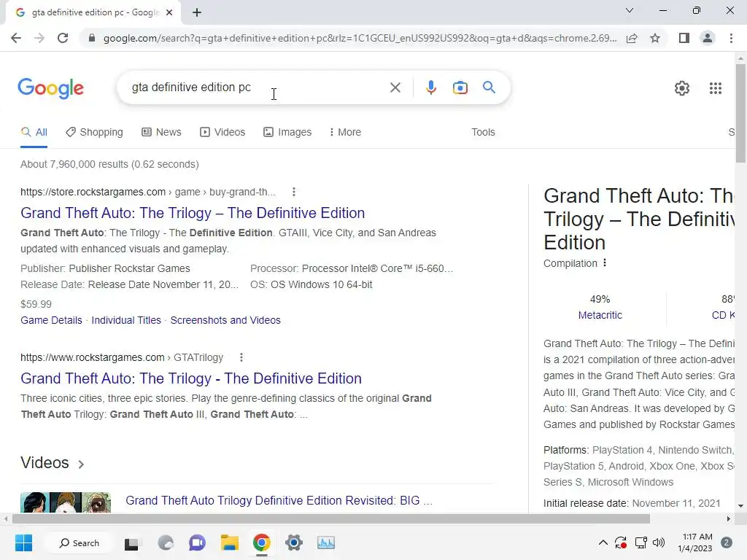Open the Chrome three-dot menu
747x560 pixels.
[731, 38]
